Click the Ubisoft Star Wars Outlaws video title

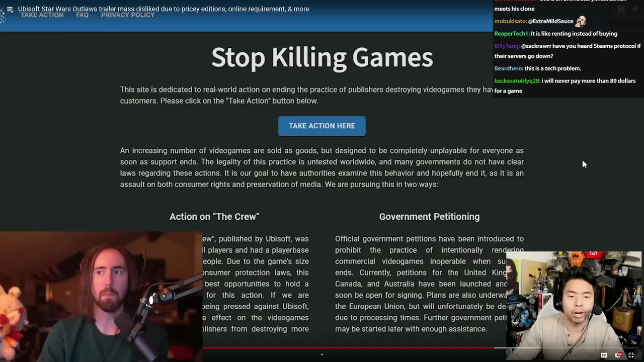(164, 9)
